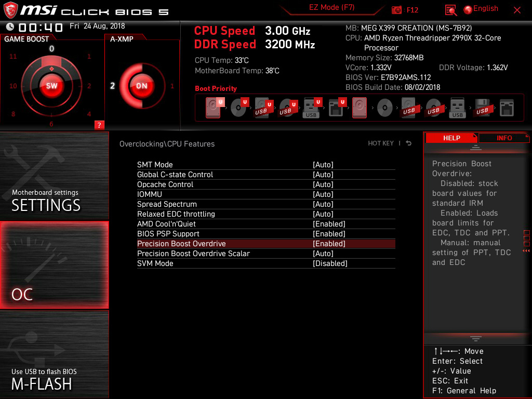The height and width of the screenshot is (399, 532).
Task: Select A-XMP profile 2
Action: coord(112,86)
